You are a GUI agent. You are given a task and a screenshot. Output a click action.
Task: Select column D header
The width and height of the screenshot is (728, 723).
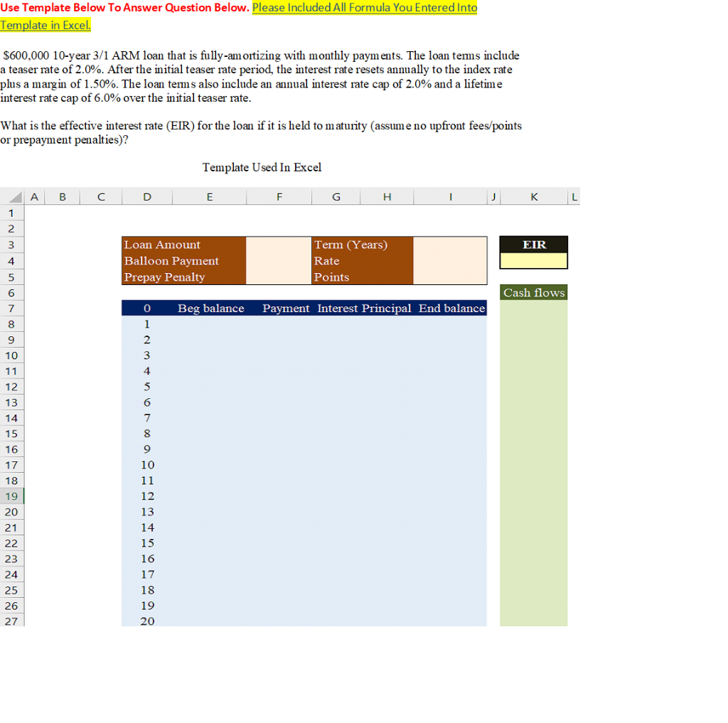click(x=146, y=197)
